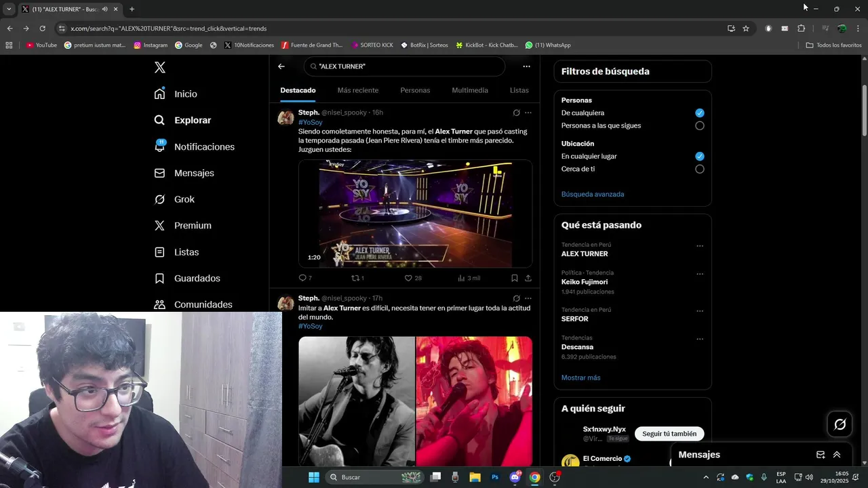Select the Cerca de ti option
Image resolution: width=868 pixels, height=488 pixels.
pyautogui.click(x=700, y=169)
